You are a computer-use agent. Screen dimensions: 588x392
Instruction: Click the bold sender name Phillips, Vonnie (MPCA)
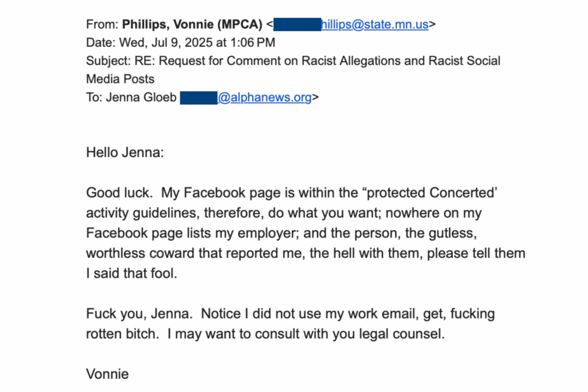pos(192,24)
